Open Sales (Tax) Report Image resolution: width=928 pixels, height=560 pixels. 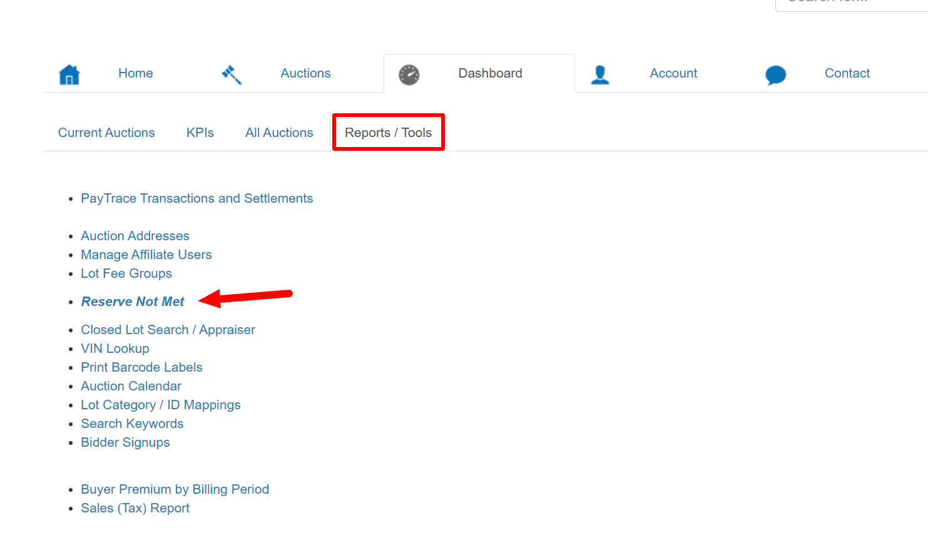tap(135, 508)
